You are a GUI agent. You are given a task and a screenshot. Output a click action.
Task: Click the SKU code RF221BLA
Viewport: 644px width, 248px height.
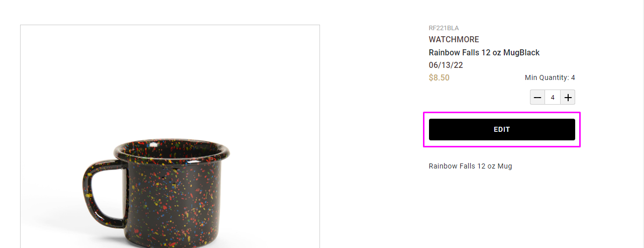(444, 28)
